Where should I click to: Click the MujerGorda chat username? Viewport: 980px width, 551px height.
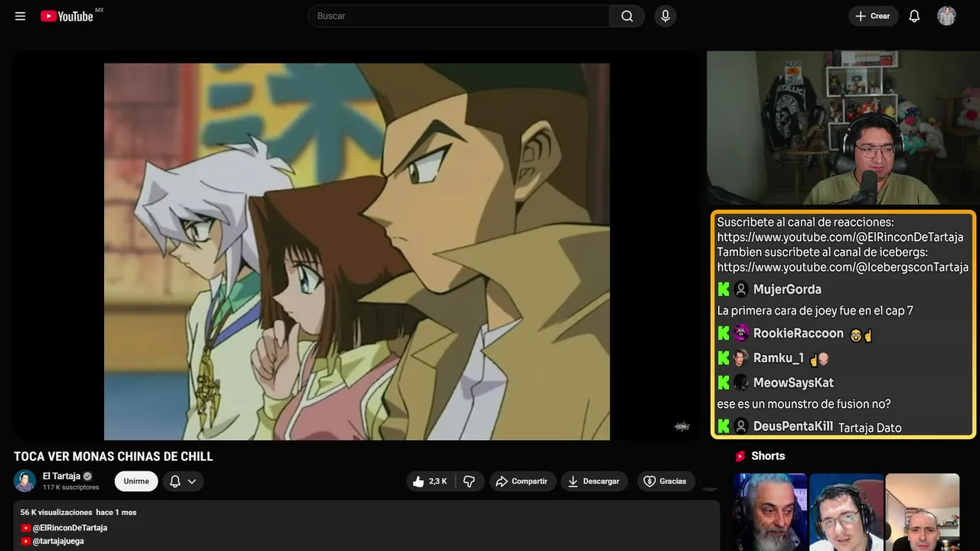(x=787, y=289)
